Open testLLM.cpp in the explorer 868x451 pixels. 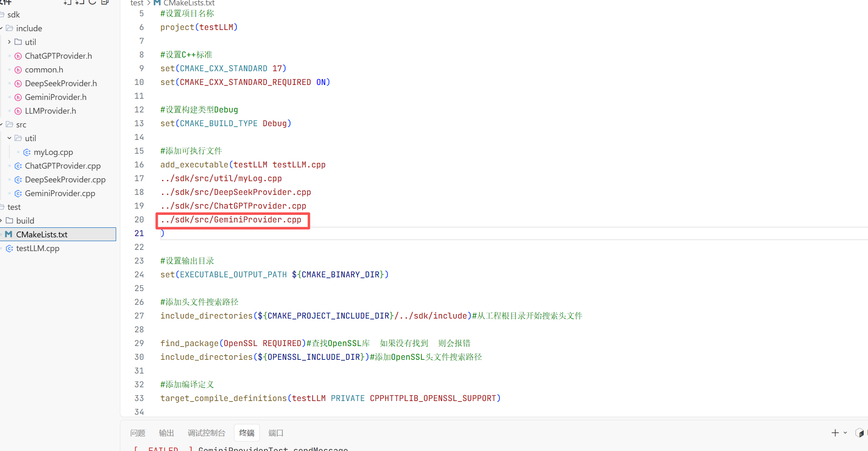coord(37,248)
